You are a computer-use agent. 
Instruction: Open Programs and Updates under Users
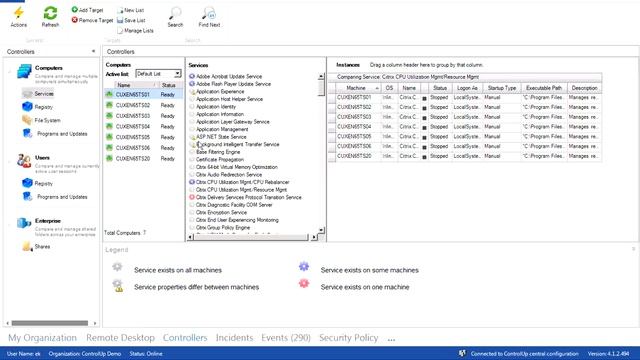[55, 197]
